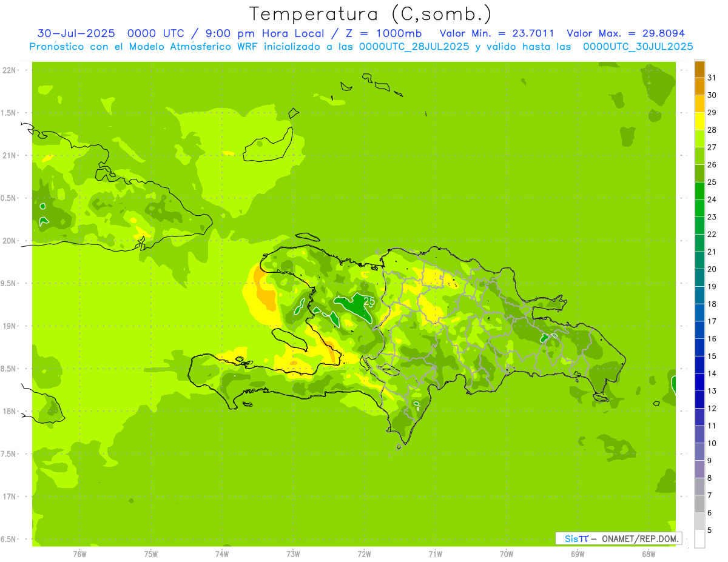Click legend value '12'

[x=712, y=409]
